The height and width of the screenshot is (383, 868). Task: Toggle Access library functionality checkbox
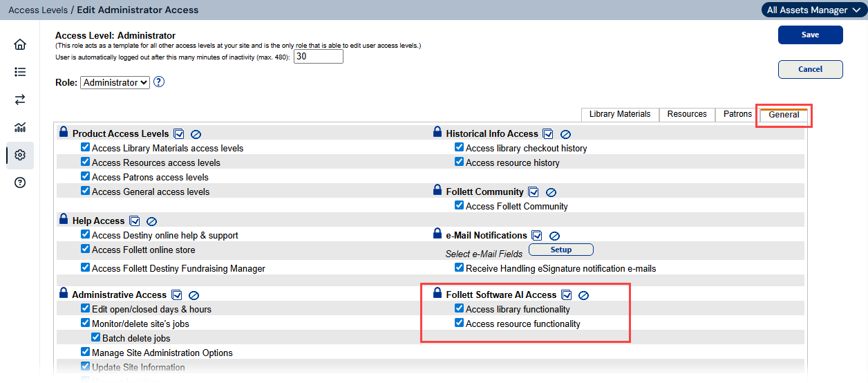point(459,308)
